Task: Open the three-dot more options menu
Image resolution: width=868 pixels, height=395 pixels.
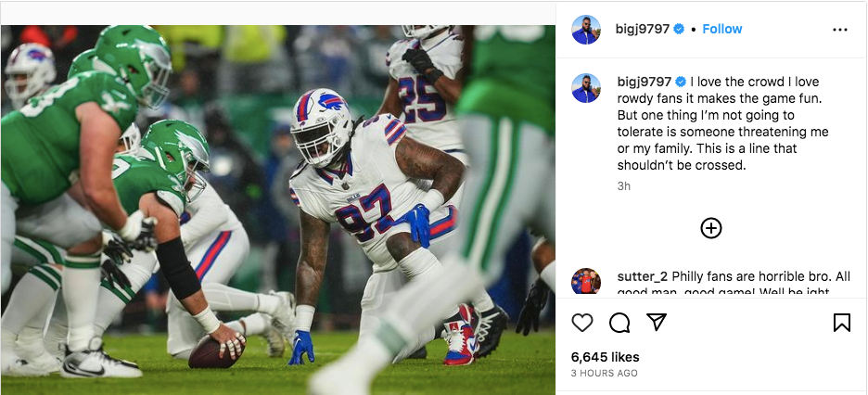Action: tap(840, 30)
